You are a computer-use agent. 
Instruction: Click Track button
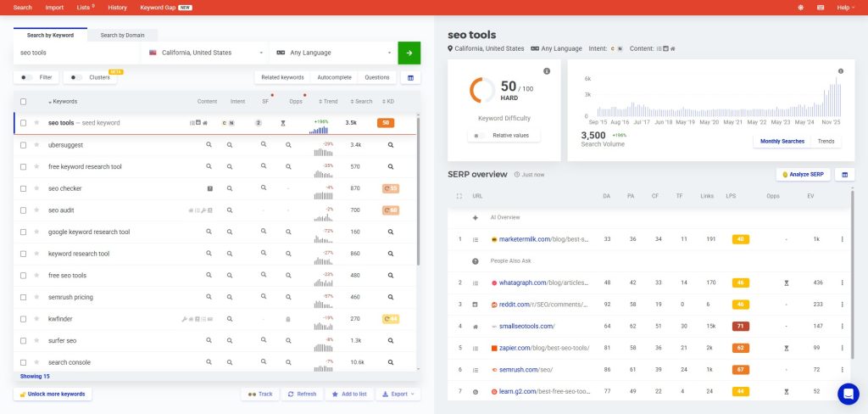260,394
